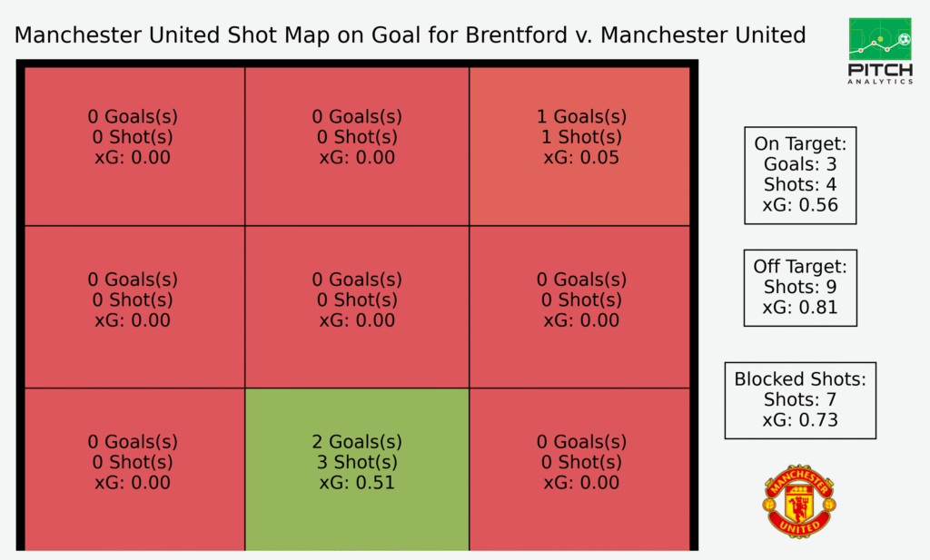
Task: Select the top-left goal zone cell
Action: (x=134, y=146)
